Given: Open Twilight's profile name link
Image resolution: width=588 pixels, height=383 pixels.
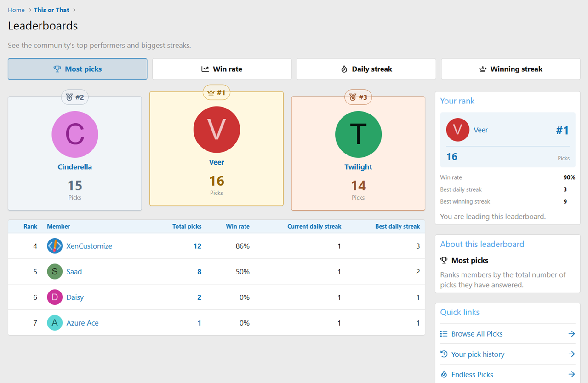Looking at the screenshot, I should [x=358, y=167].
